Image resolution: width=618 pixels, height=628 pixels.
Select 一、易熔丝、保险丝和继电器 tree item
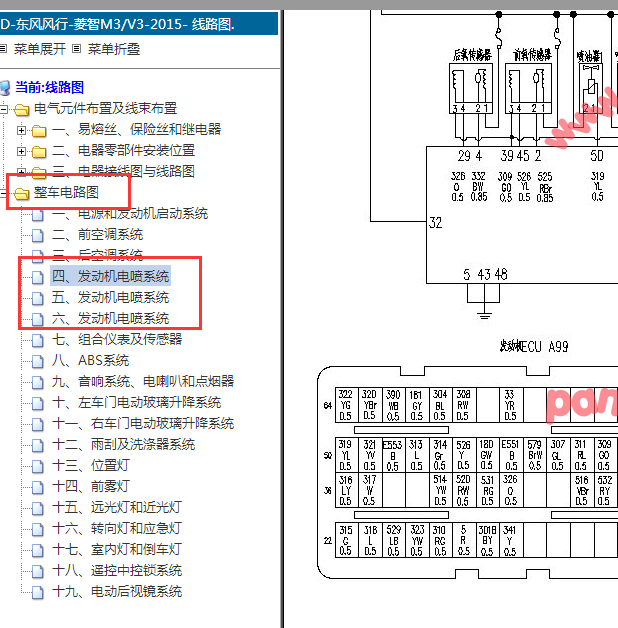click(137, 129)
